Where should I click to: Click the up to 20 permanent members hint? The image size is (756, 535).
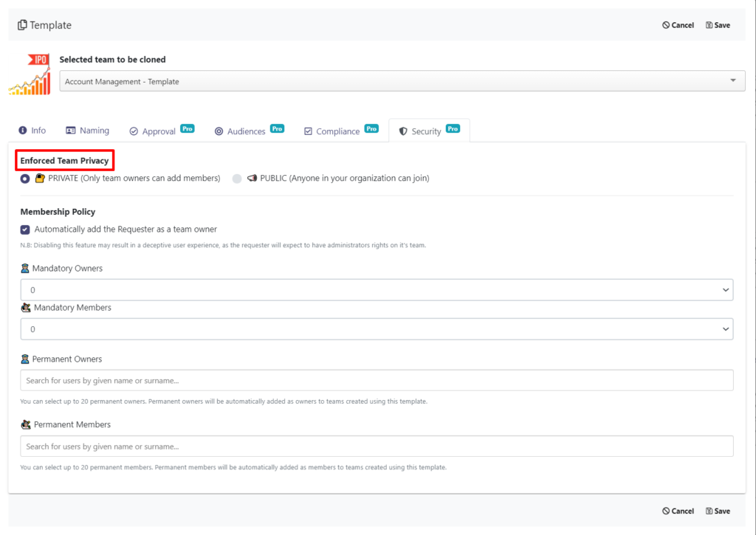tap(233, 468)
